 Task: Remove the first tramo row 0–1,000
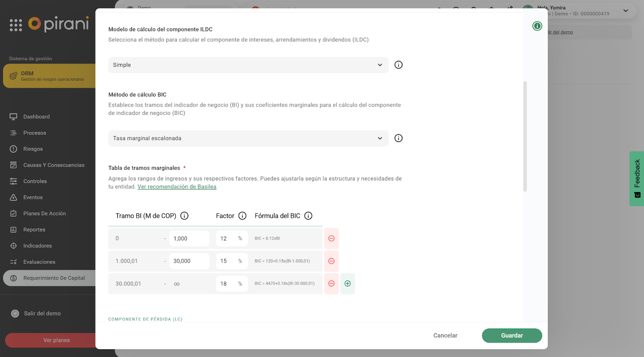pyautogui.click(x=331, y=238)
